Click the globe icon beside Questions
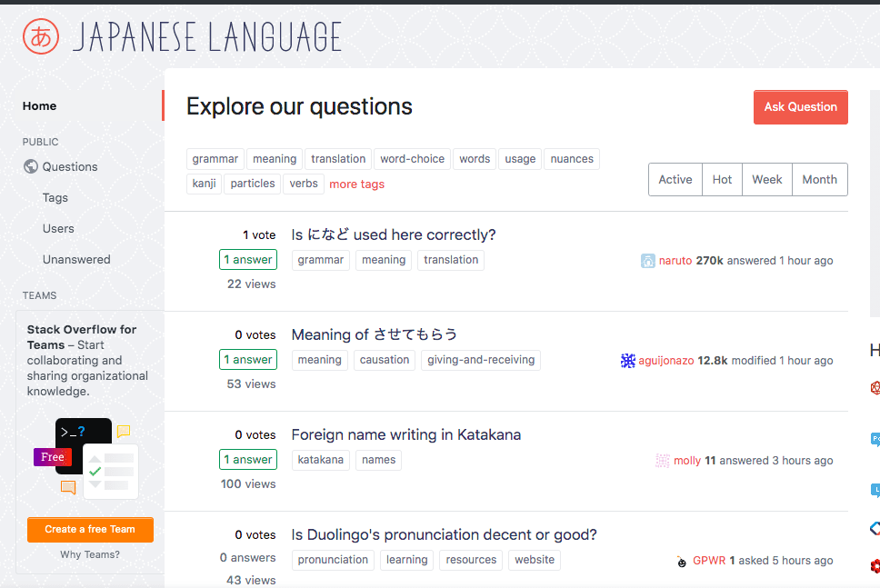The width and height of the screenshot is (880, 588). tap(31, 166)
